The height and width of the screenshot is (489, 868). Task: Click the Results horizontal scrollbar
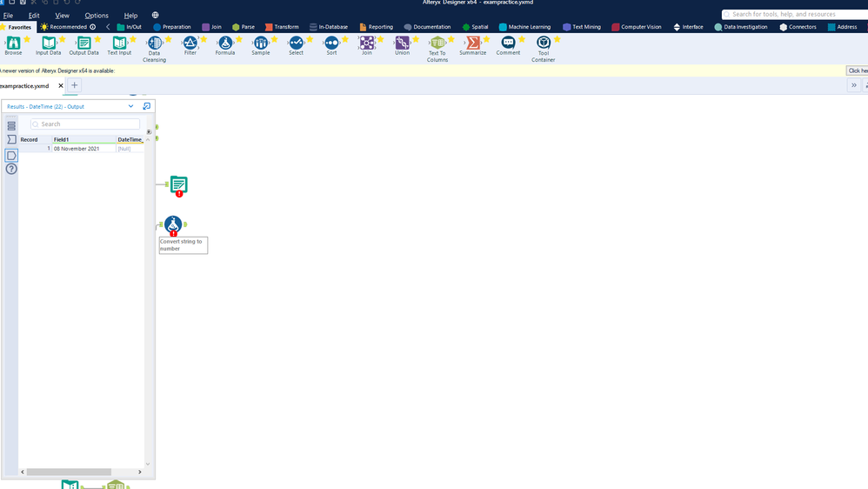[69, 472]
